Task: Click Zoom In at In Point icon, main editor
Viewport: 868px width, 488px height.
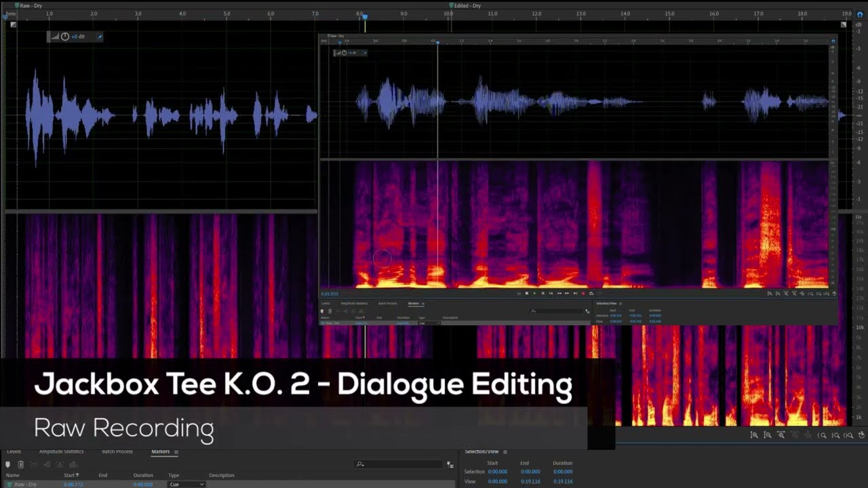Action: (x=822, y=435)
